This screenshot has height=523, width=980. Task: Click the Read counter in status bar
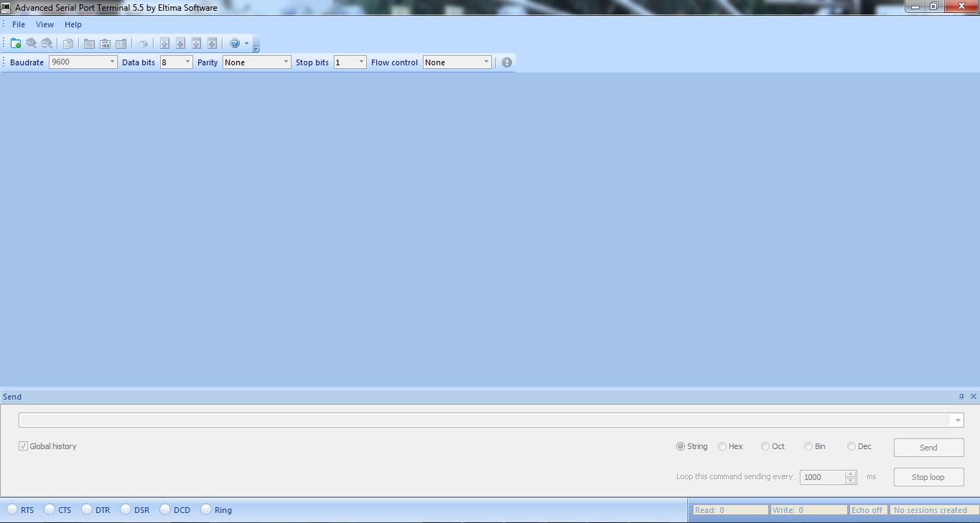tap(730, 510)
